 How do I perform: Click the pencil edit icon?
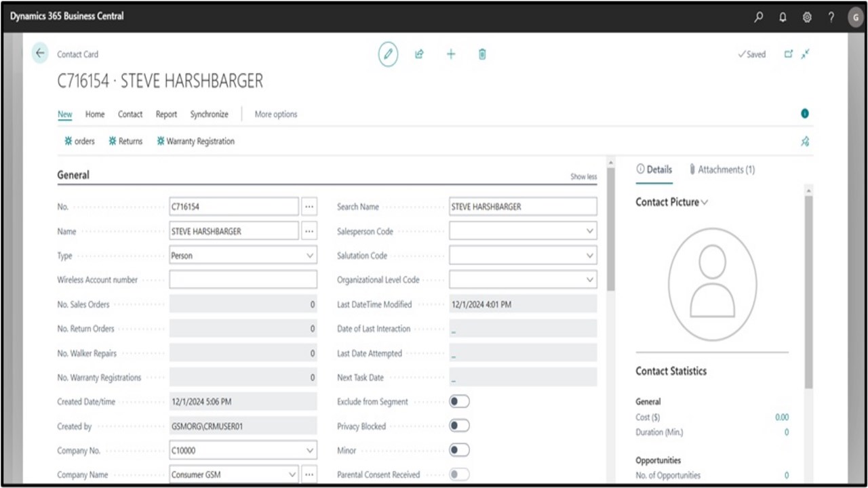(388, 54)
